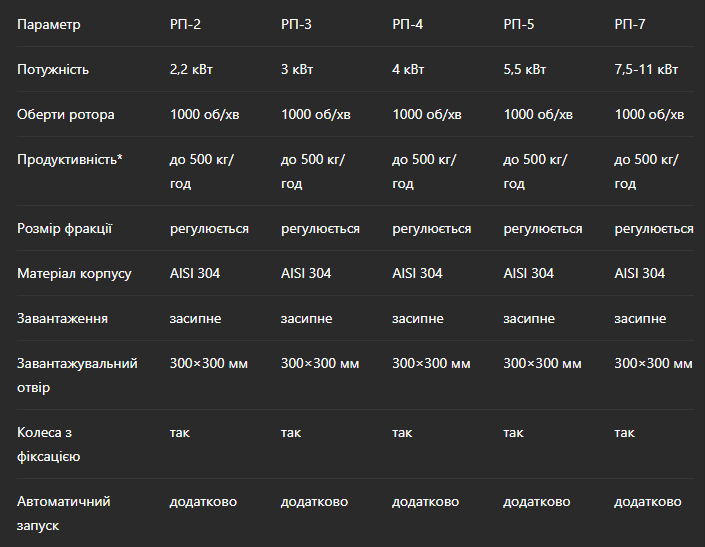Click the 7,5-11 кВт power value

(646, 70)
